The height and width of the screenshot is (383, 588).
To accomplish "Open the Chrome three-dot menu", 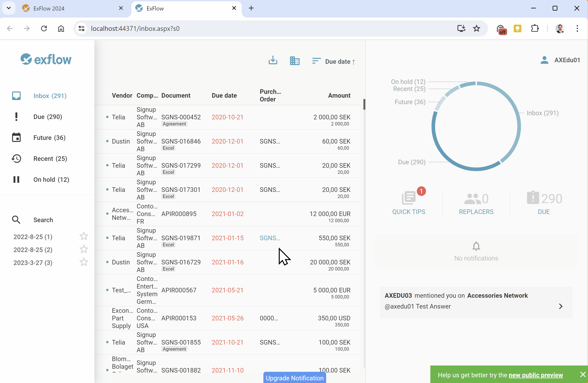I will coord(577,28).
